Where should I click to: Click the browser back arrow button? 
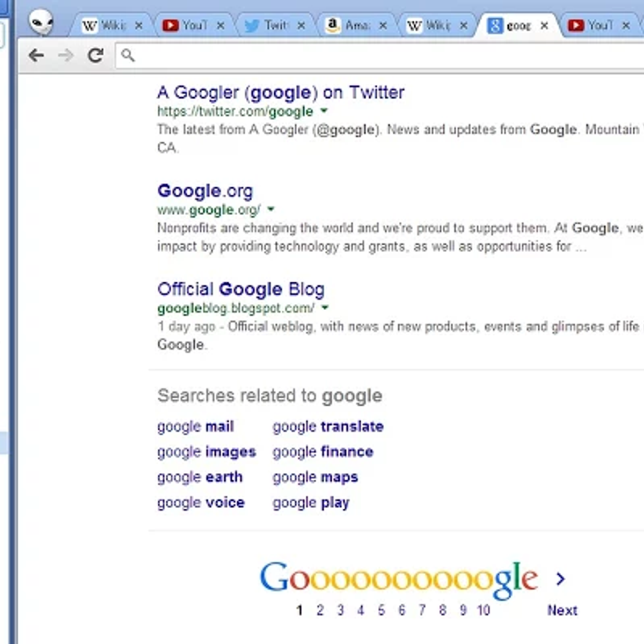click(36, 55)
